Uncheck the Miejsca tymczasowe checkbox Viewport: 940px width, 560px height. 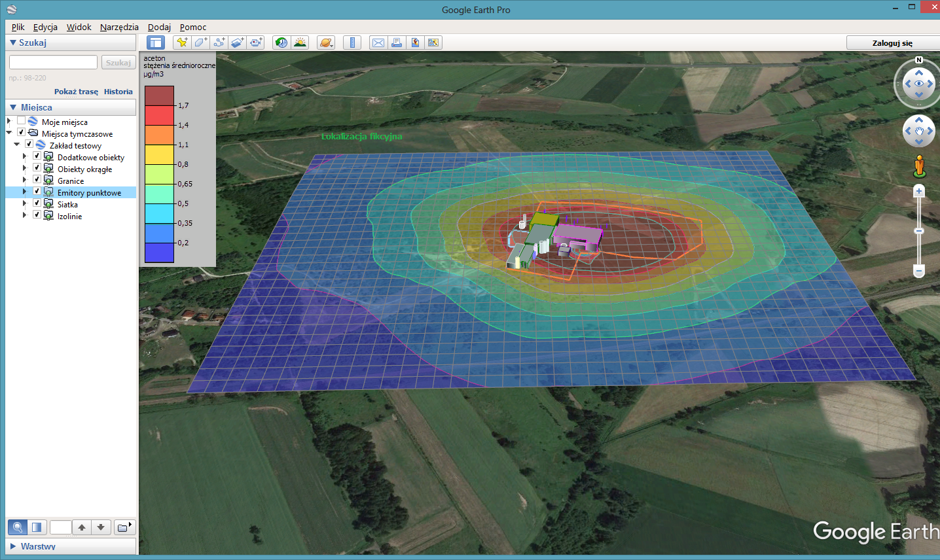pyautogui.click(x=21, y=133)
